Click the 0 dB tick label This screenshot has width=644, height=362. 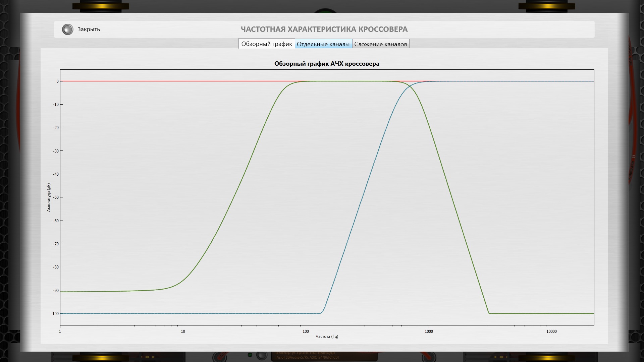click(x=57, y=81)
